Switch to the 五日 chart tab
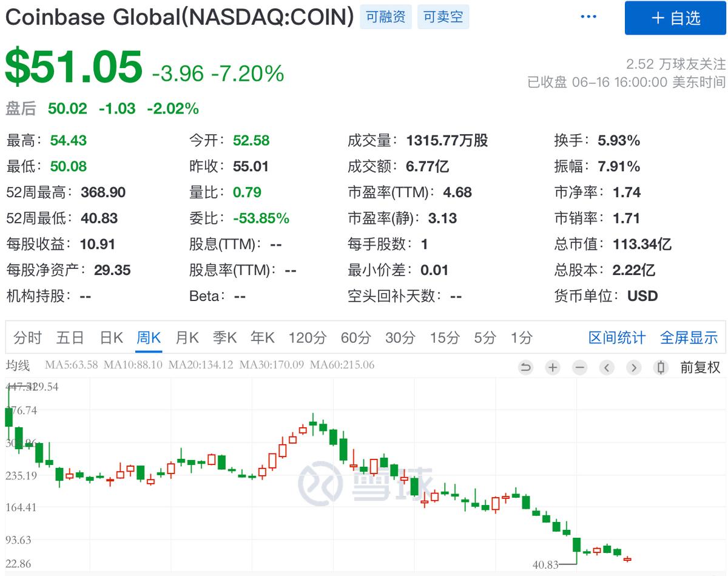728x576 pixels. pos(70,337)
